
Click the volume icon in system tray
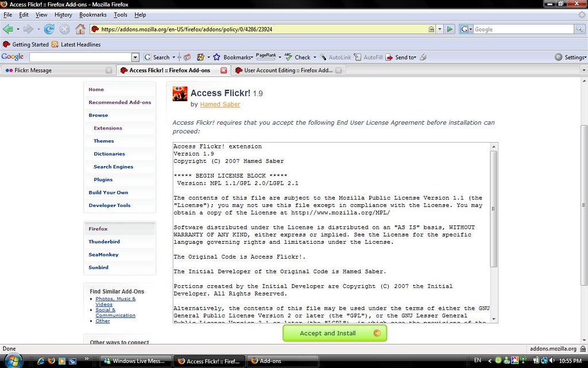[552, 361]
